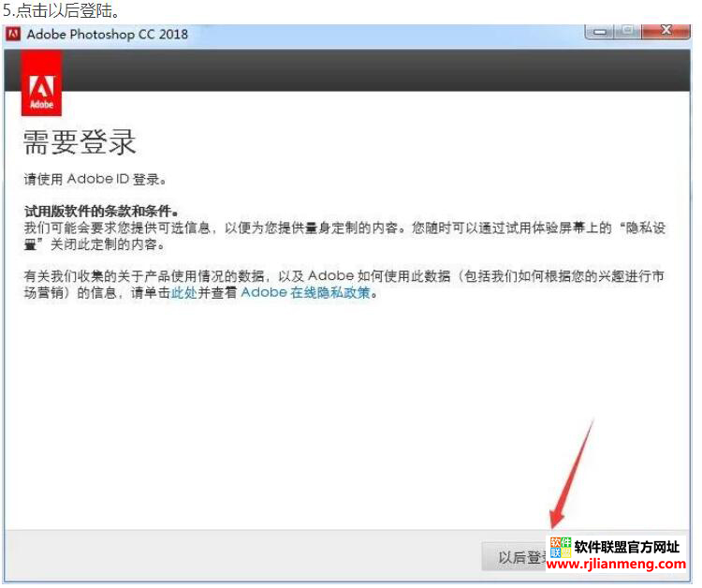
Task: Click the 软件联盟官方网址 watermark text
Action: pos(627,547)
